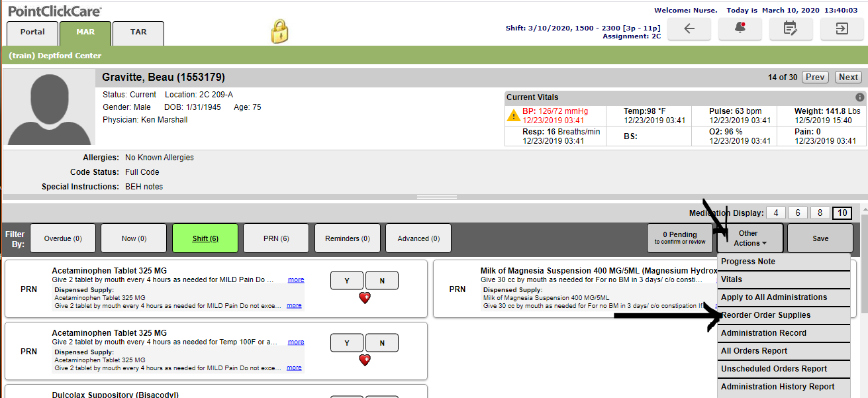Expand 'more' on Temp 100F directions line

(296, 342)
